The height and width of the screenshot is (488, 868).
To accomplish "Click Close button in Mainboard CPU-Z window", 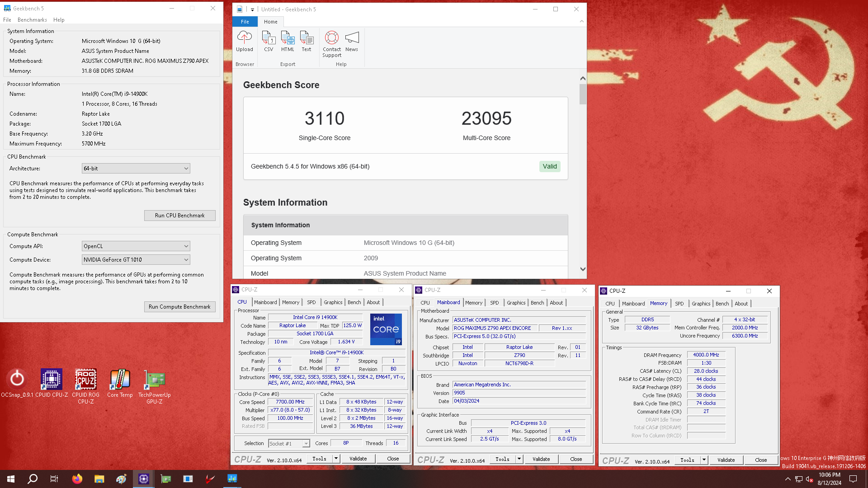I will pyautogui.click(x=576, y=459).
